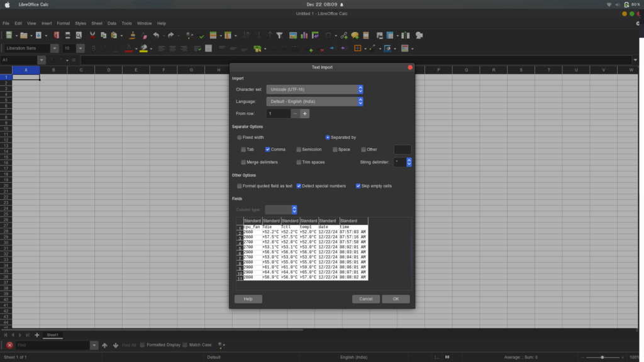
Task: Click the Paste clipboard icon
Action: (114, 35)
